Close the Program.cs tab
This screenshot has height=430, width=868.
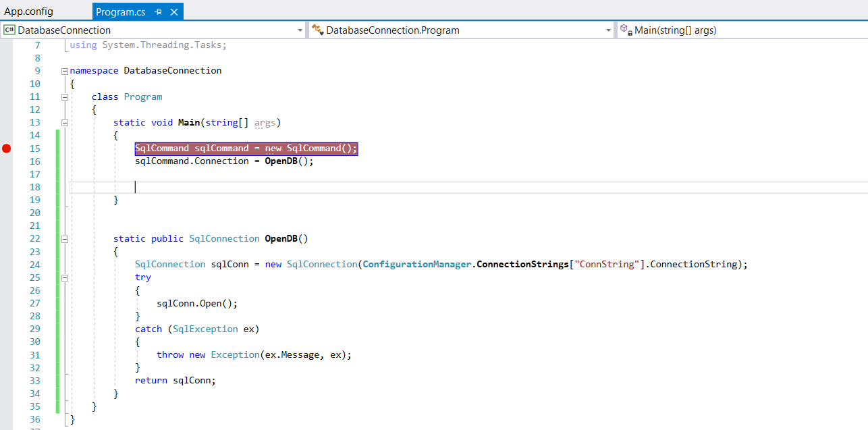coord(174,12)
